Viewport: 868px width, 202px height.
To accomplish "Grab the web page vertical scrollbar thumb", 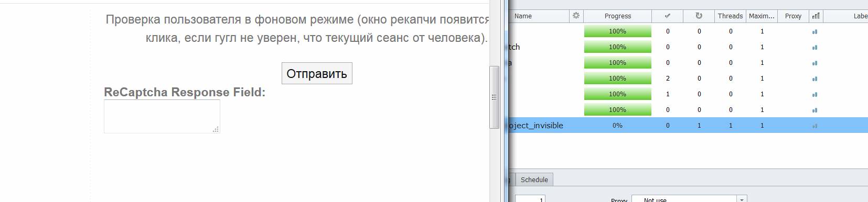I will coord(494,97).
